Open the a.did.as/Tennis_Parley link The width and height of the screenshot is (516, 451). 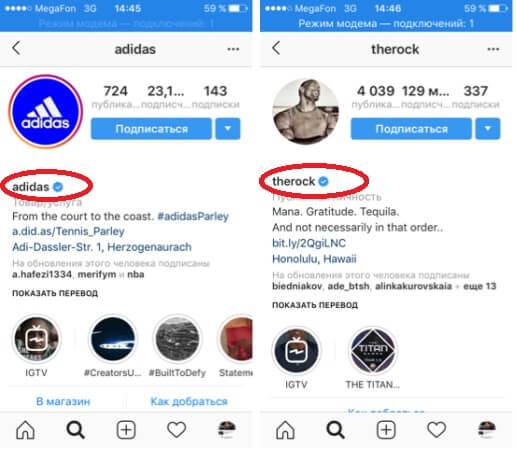click(x=68, y=231)
